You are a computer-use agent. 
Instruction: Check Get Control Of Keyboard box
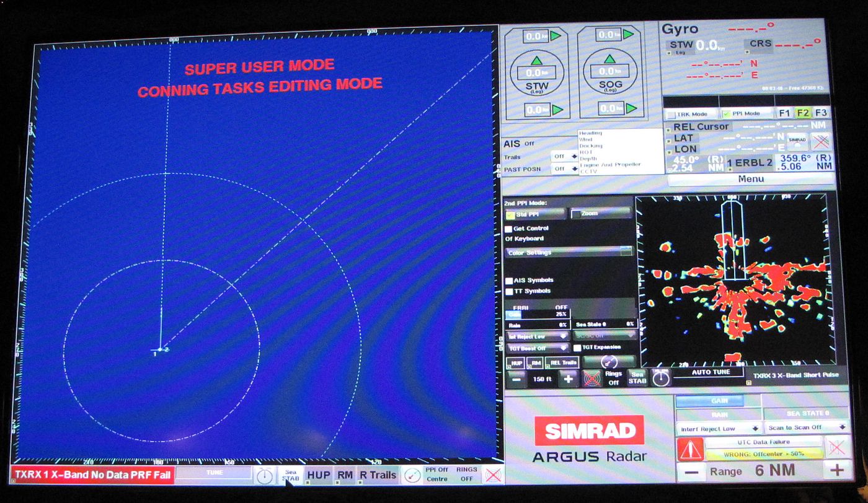pyautogui.click(x=508, y=229)
